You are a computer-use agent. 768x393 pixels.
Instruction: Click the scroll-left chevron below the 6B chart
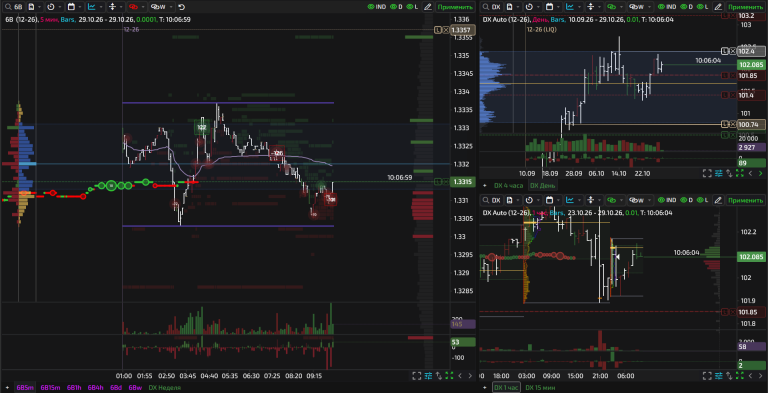pyautogui.click(x=460, y=376)
